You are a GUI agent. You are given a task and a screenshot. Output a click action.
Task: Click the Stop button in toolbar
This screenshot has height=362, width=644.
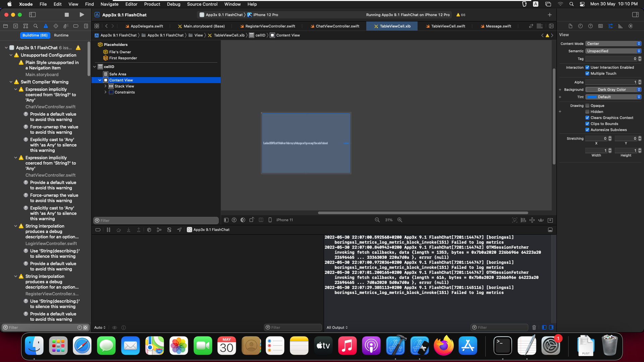67,15
